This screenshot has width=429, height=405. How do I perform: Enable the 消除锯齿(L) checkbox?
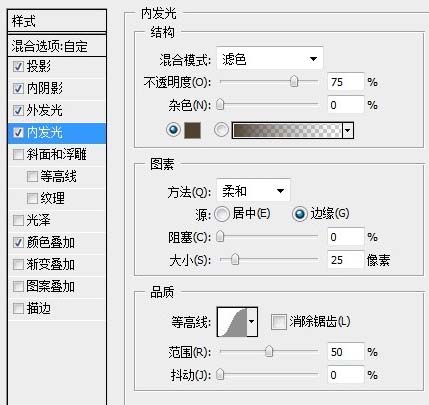pos(279,322)
